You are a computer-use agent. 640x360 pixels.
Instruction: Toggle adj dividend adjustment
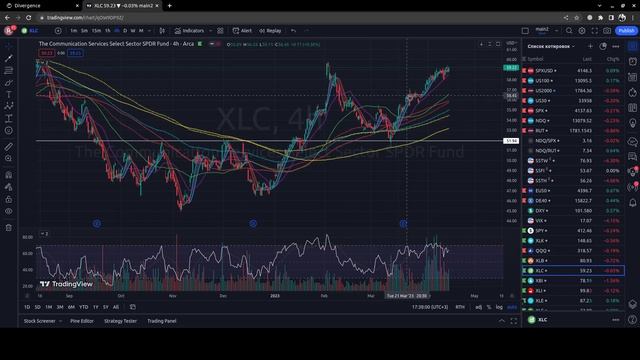(x=478, y=307)
